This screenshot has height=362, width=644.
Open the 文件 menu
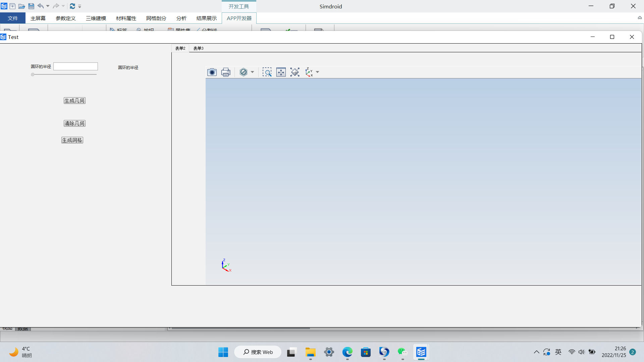(13, 18)
